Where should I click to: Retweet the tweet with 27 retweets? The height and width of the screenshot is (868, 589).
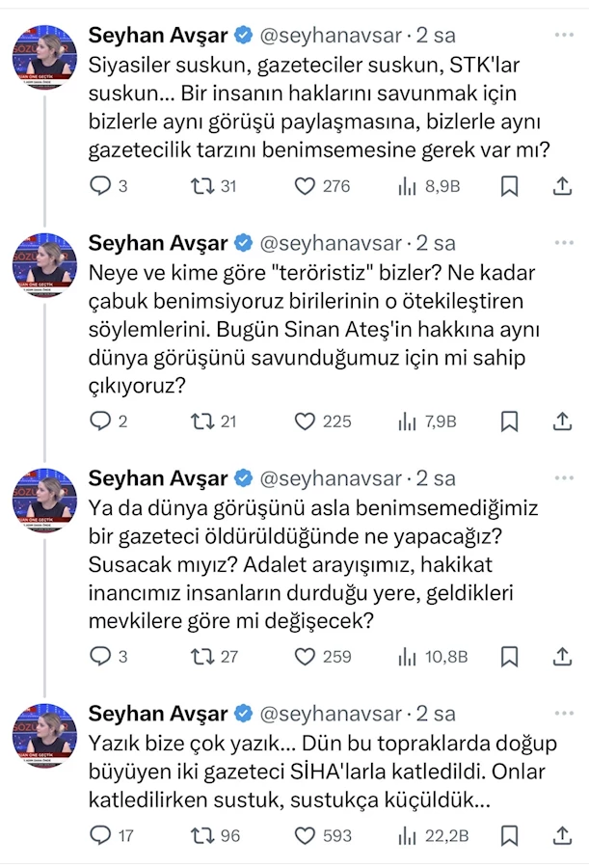202,657
